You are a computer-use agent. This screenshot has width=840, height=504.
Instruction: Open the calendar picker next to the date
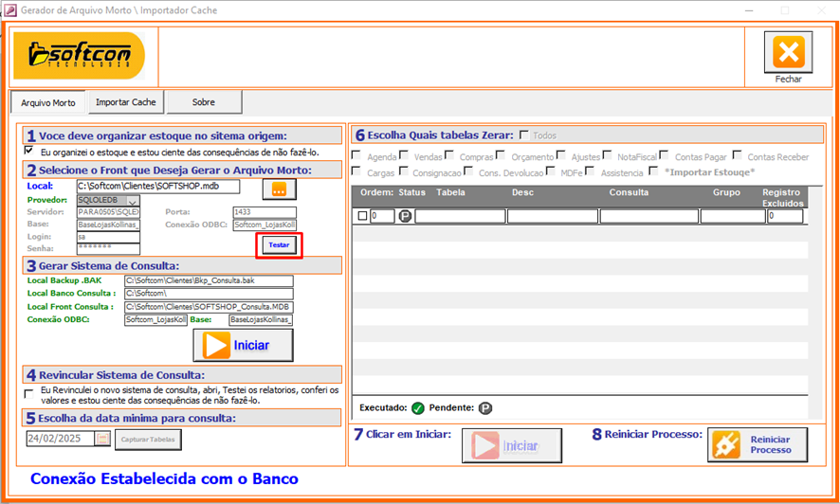click(103, 440)
